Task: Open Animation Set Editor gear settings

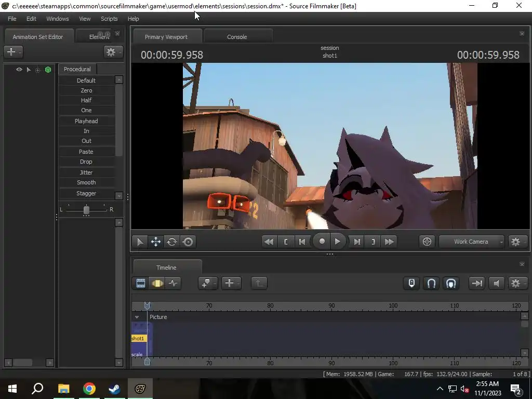Action: [x=113, y=51]
